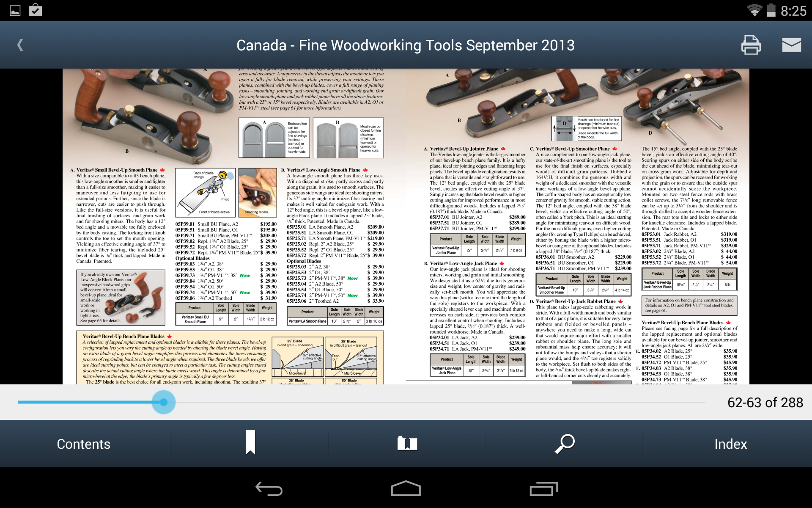Tap the note about bench plane construction, page 61
Screen dimensions: 812x508
point(689,305)
